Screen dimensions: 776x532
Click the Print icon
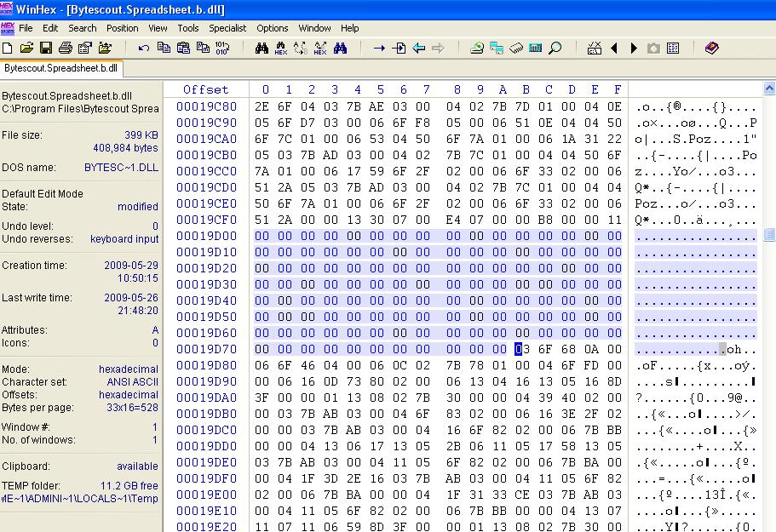tap(66, 48)
